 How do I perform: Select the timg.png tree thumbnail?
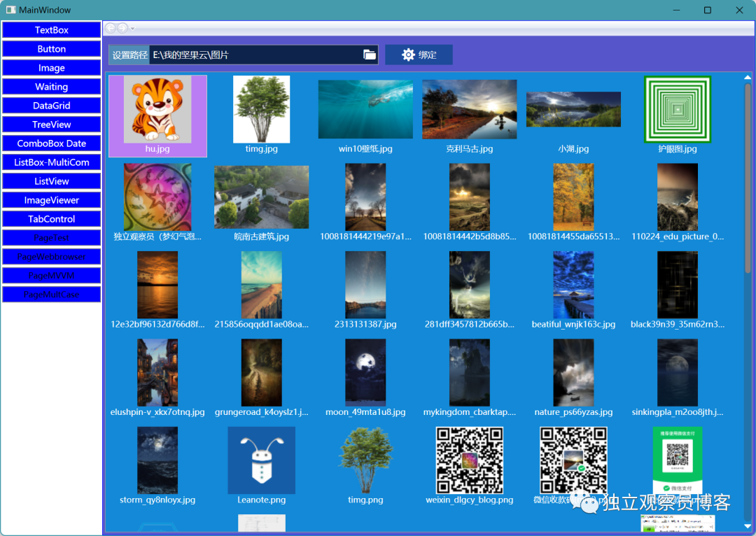[x=365, y=460]
